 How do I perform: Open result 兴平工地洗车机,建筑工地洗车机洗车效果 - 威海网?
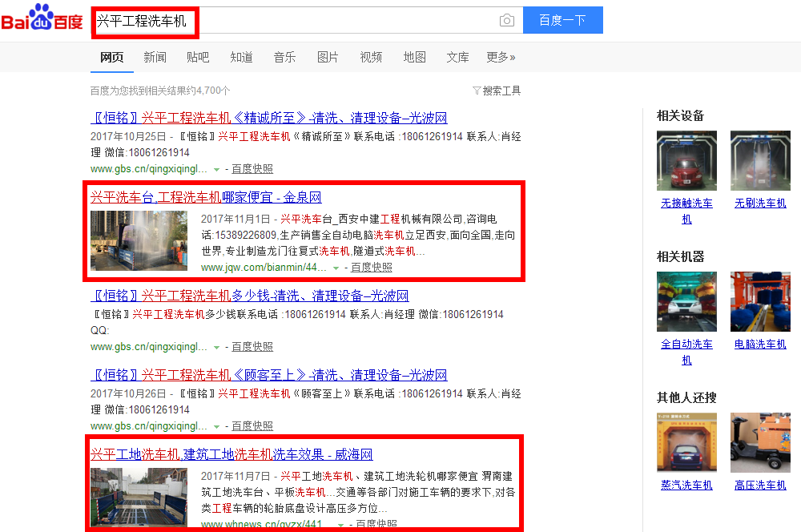point(231,454)
